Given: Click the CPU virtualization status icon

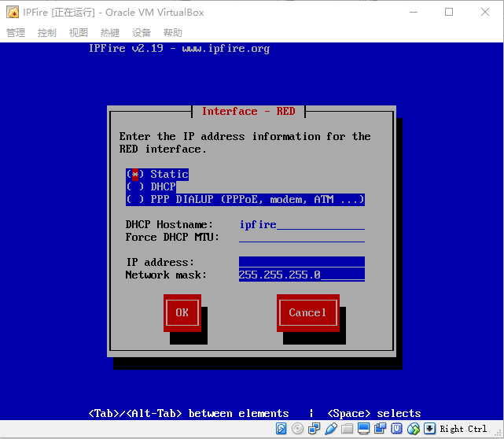Looking at the screenshot, I should 396,429.
